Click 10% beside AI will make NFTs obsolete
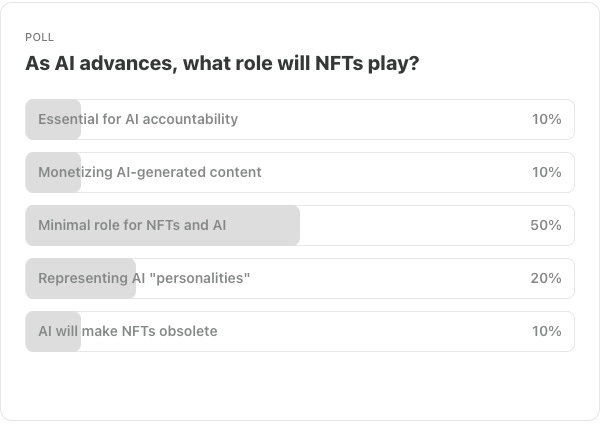This screenshot has width=603, height=427. click(546, 332)
